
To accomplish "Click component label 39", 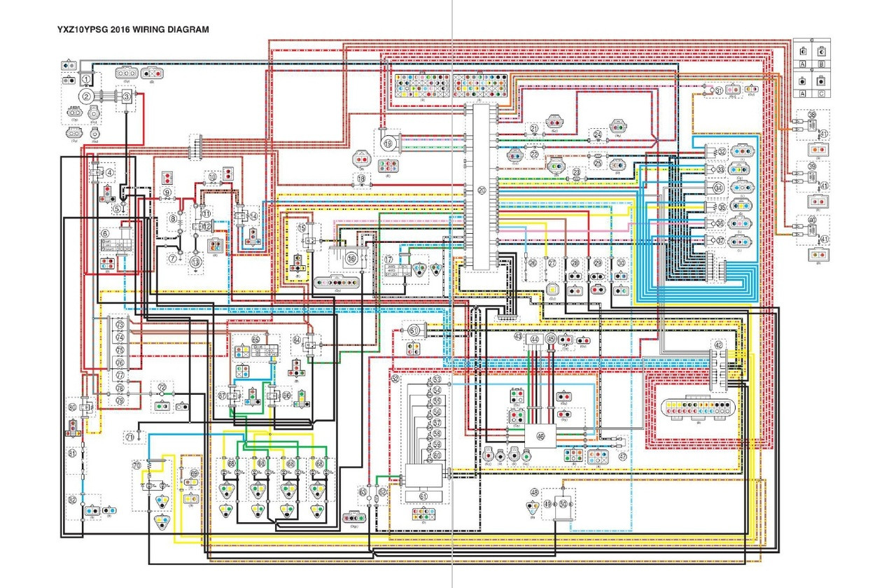I will 811,166.
